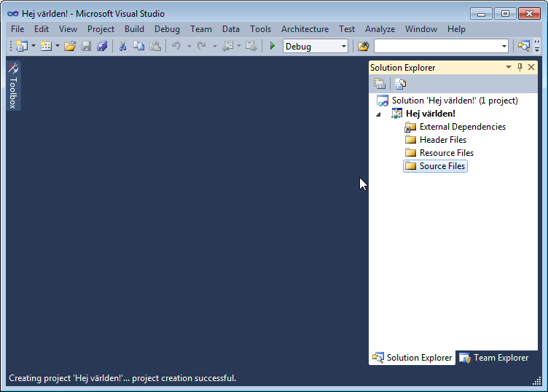Open the Test menu
The width and height of the screenshot is (548, 392).
[x=347, y=29]
